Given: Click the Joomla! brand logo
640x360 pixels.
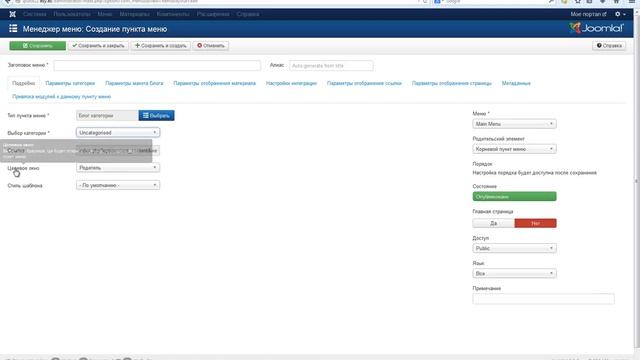Looking at the screenshot, I should (596, 28).
